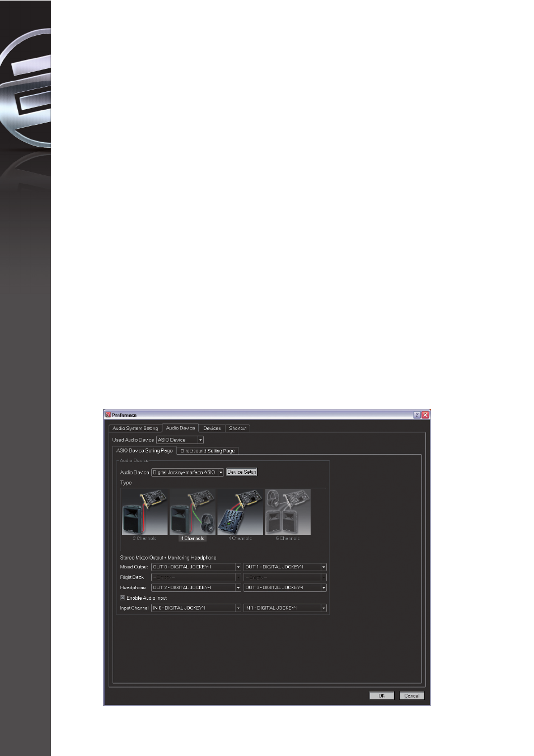Switch to Audio System Setting tab
This screenshot has height=756, width=534.
[x=135, y=428]
